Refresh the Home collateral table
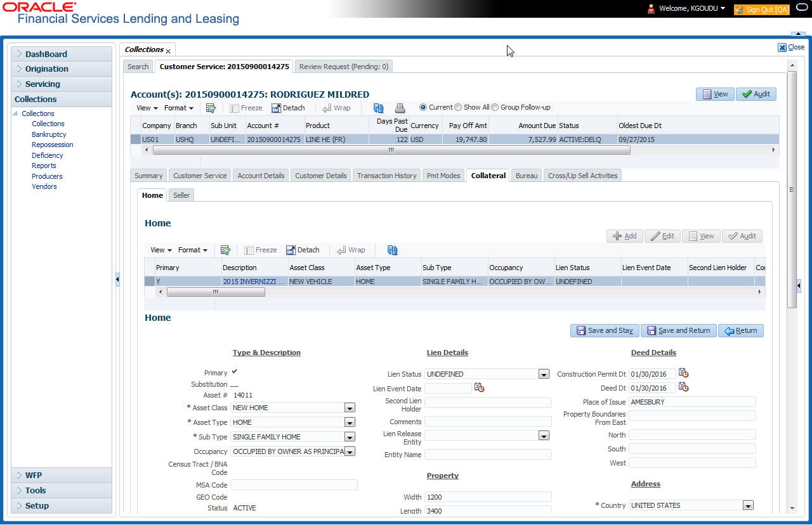Viewport: 812px width, 525px height. (393, 250)
